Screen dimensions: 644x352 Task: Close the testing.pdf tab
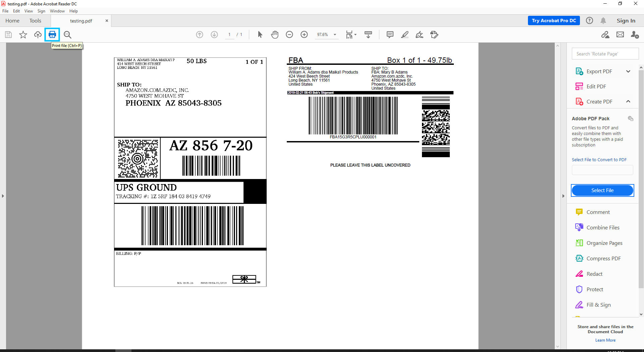107,20
